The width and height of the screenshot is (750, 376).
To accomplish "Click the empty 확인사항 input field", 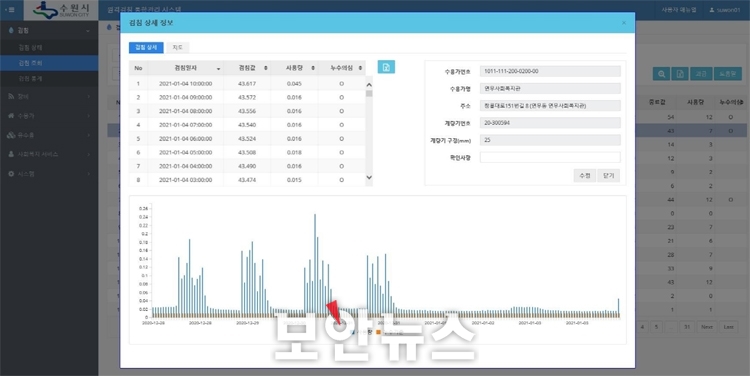I will (550, 157).
